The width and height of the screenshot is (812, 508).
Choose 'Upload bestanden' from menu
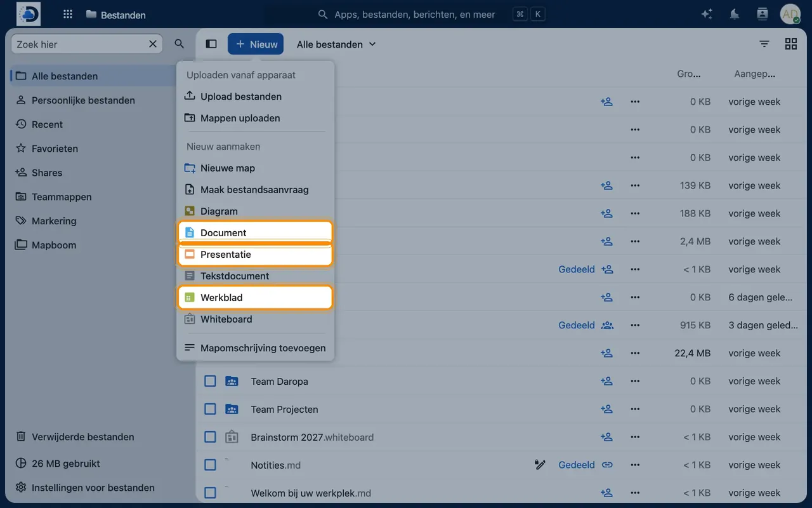tap(255, 97)
